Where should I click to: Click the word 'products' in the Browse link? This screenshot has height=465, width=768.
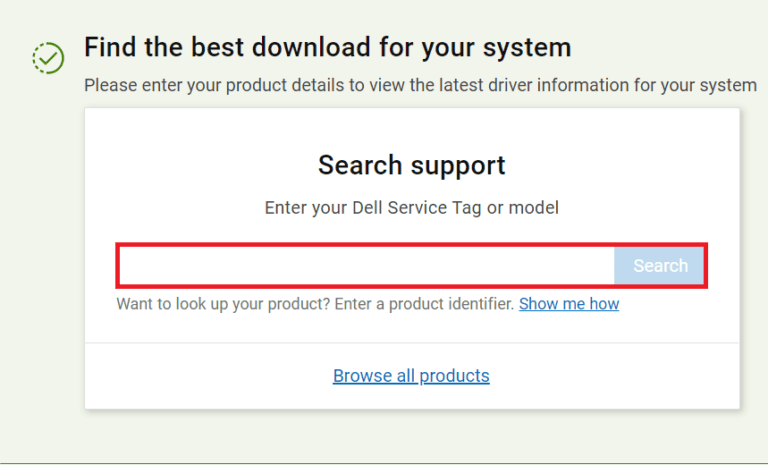[x=454, y=376]
